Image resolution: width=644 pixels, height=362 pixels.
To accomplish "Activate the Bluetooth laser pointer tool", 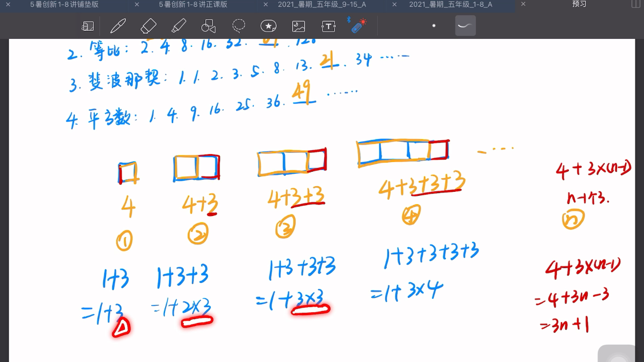I will (x=358, y=26).
